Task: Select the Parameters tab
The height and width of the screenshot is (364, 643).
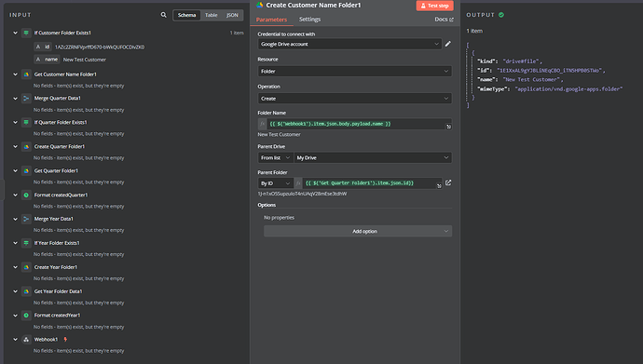Action: 271,20
